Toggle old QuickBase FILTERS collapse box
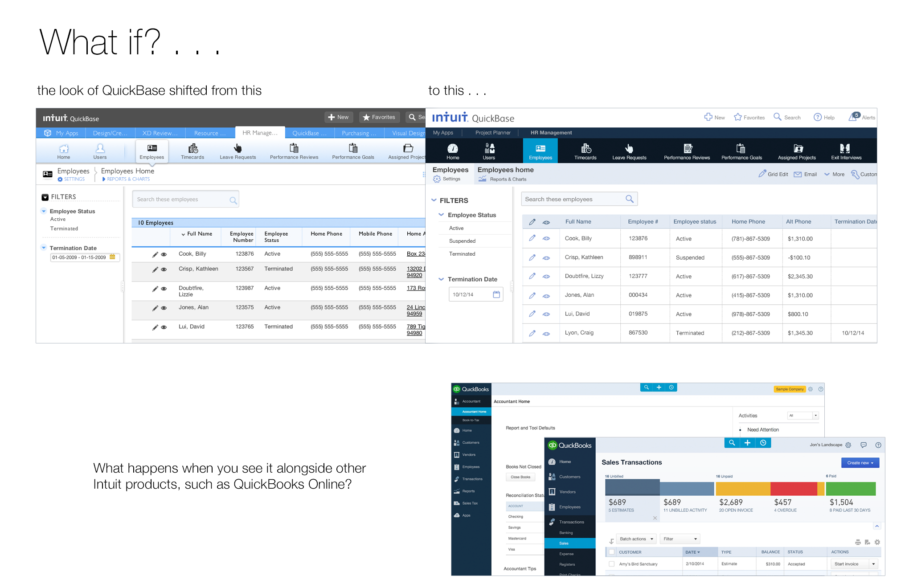This screenshot has height=588, width=909. click(x=45, y=197)
